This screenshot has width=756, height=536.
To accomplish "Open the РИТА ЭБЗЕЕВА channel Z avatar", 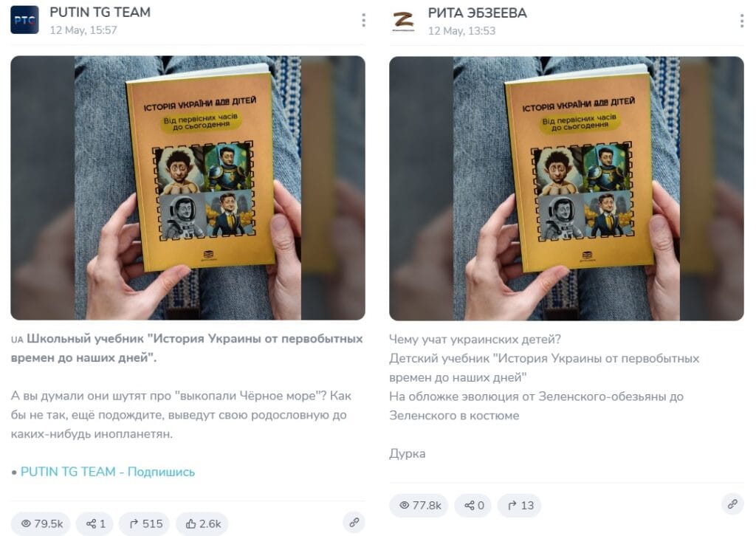I will point(403,20).
